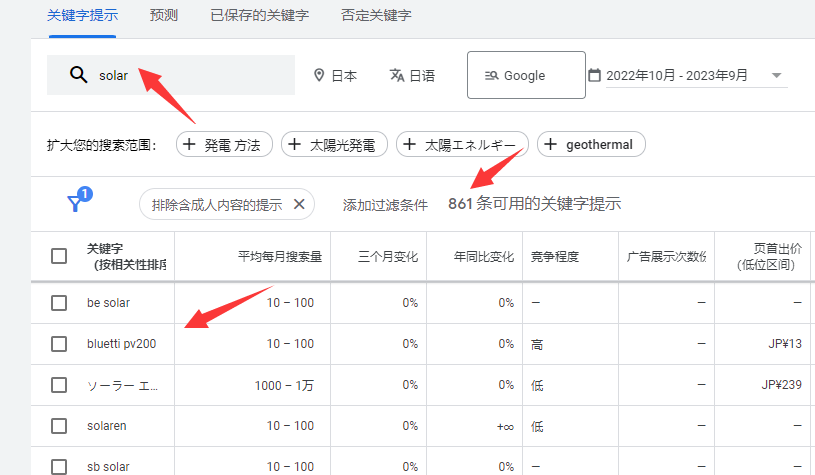815x475 pixels.
Task: Click the 添加过滤条件 link
Action: pos(385,204)
